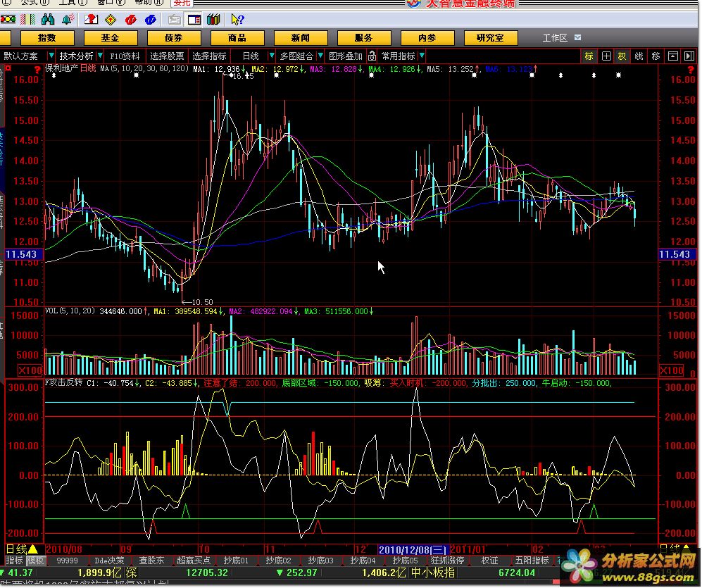This screenshot has width=702, height=588.
Task: Click the help cursor question icon
Action: (x=237, y=19)
